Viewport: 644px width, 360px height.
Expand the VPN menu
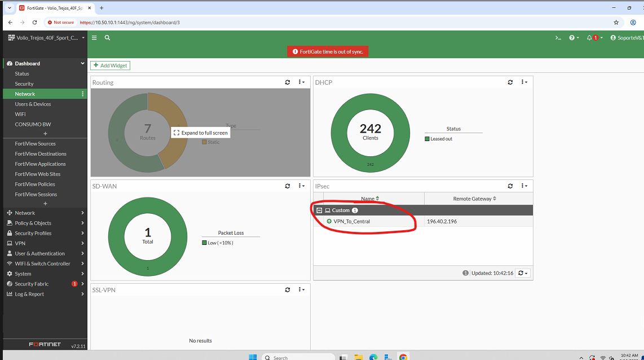pos(45,243)
